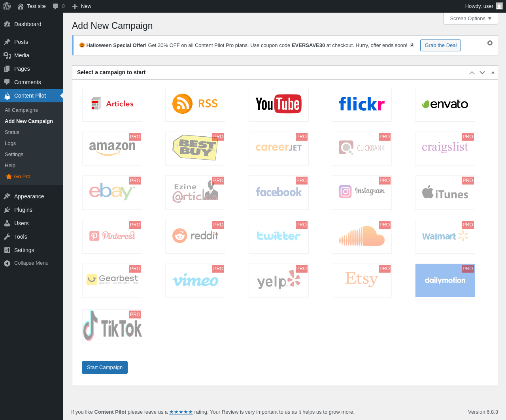Select the Articles campaign type
Image resolution: width=506 pixels, height=420 pixels.
coord(112,105)
